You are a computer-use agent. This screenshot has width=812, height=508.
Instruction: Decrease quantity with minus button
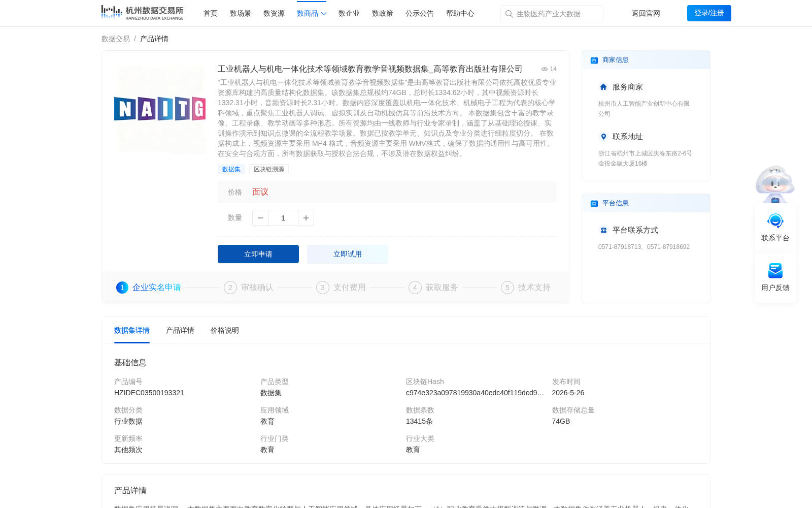[260, 218]
